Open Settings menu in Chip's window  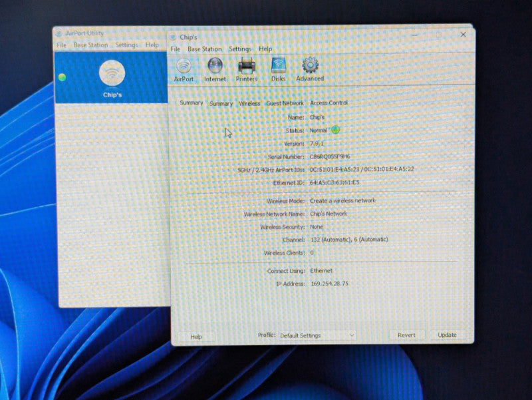(240, 49)
